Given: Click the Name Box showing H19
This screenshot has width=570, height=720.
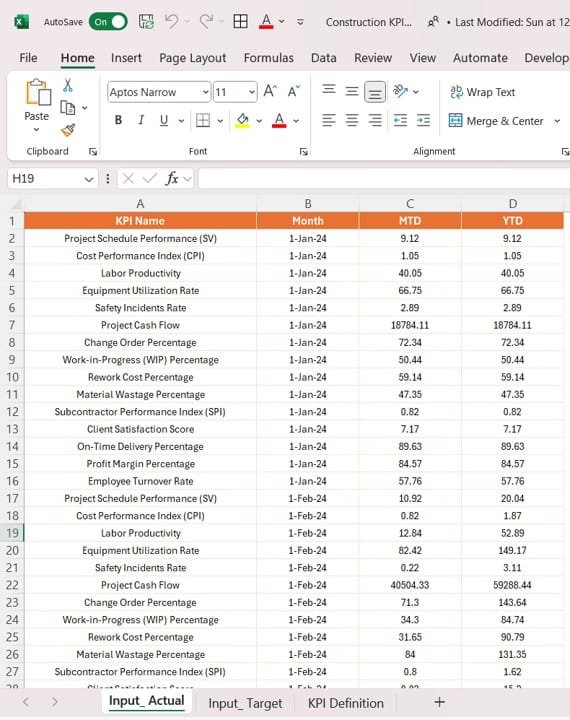Looking at the screenshot, I should click(51, 179).
